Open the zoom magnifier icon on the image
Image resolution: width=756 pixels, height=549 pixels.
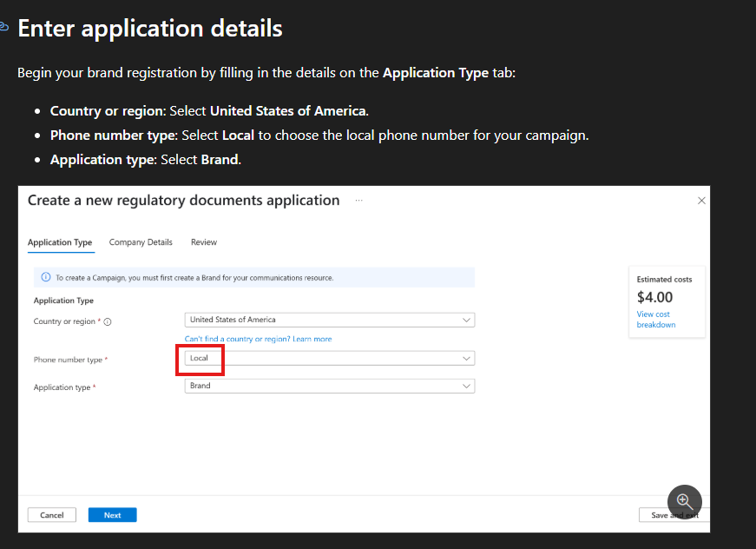coord(684,502)
